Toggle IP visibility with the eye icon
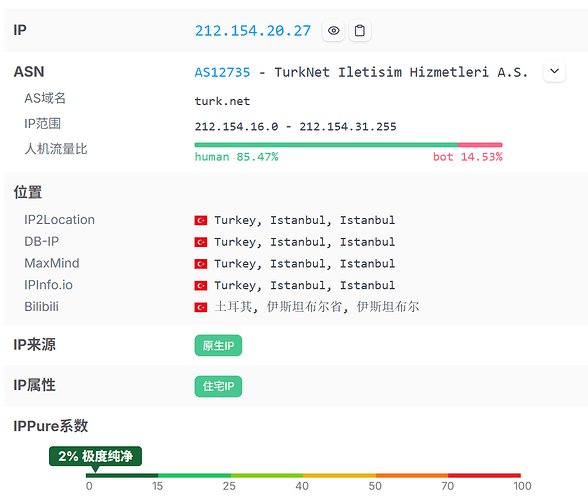This screenshot has height=500, width=588. [x=333, y=30]
